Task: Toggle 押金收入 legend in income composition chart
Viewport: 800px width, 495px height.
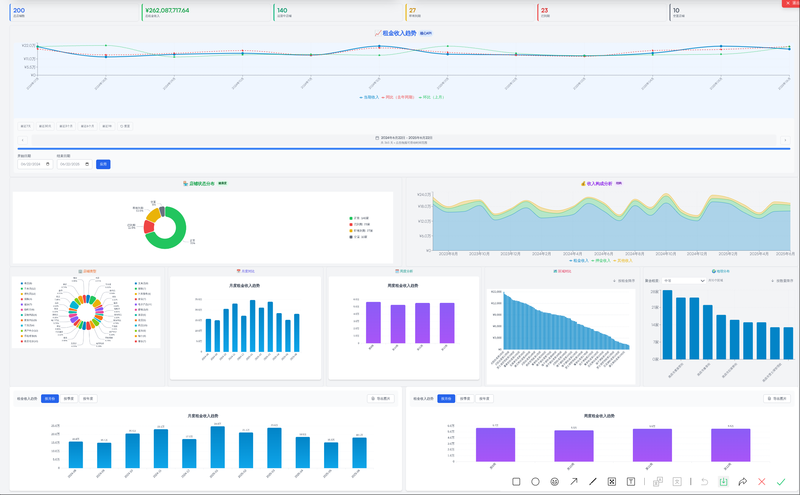Action: click(601, 261)
